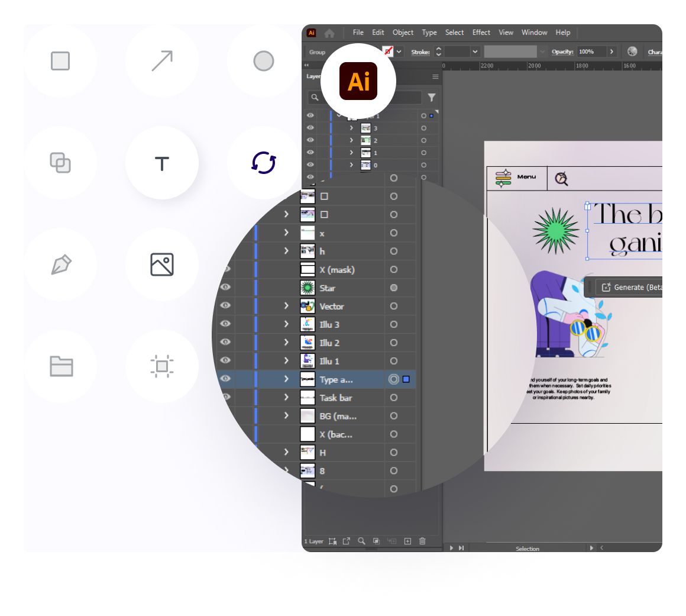Click the Delete Selection trash icon
This screenshot has width=686, height=616.
[x=422, y=541]
